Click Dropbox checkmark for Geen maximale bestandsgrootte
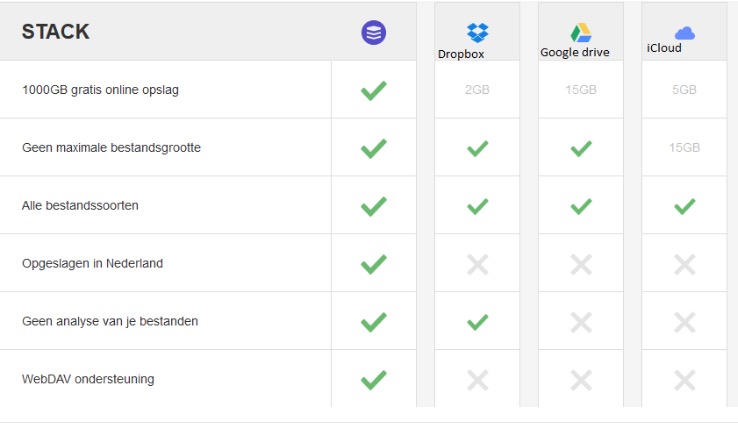The width and height of the screenshot is (738, 425). 477,148
